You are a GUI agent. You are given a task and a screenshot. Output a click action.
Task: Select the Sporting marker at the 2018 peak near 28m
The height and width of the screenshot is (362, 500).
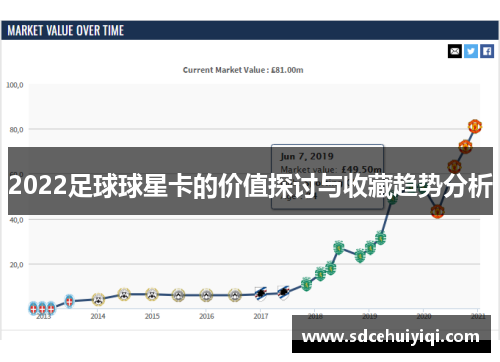tap(339, 247)
